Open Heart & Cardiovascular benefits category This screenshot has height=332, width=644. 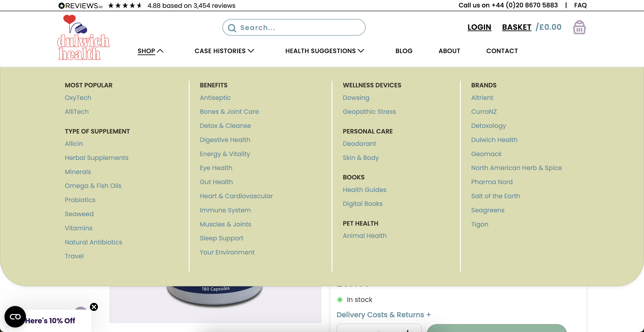[236, 196]
